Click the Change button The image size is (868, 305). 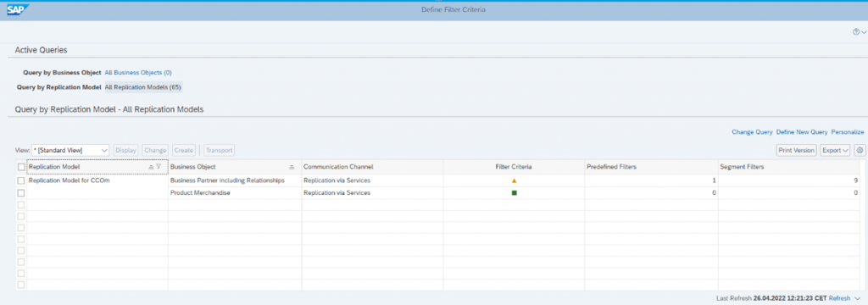pos(156,150)
